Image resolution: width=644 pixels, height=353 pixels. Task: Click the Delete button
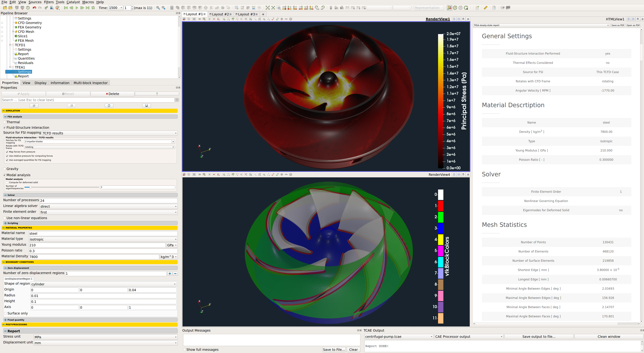(112, 94)
